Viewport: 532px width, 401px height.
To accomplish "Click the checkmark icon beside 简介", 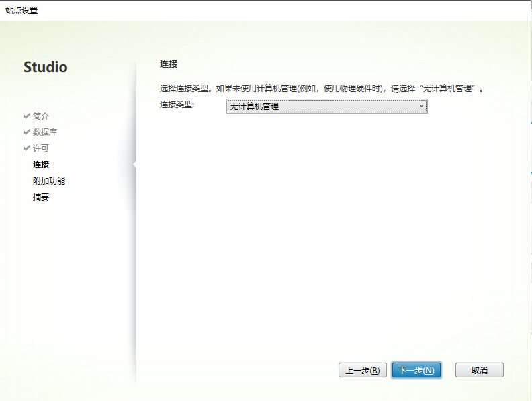I will [27, 116].
